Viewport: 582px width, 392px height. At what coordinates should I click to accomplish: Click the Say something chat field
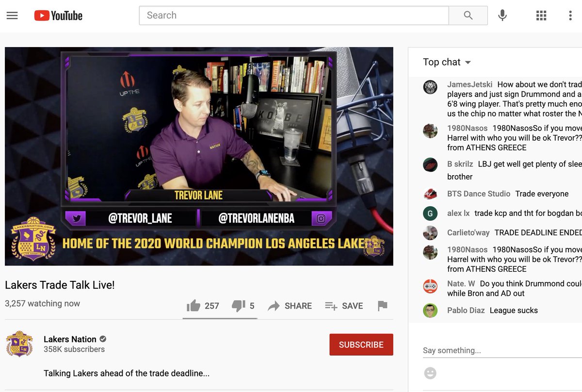[502, 350]
